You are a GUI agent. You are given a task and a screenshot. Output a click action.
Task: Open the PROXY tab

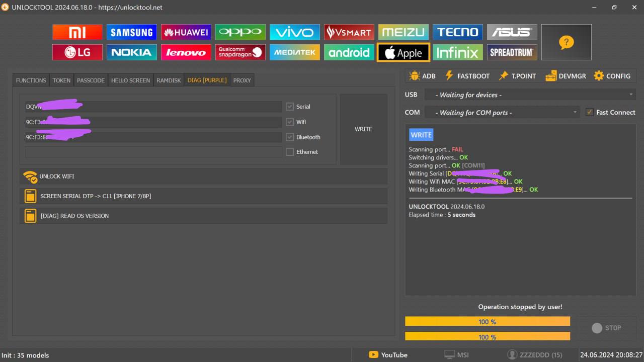[x=242, y=80]
